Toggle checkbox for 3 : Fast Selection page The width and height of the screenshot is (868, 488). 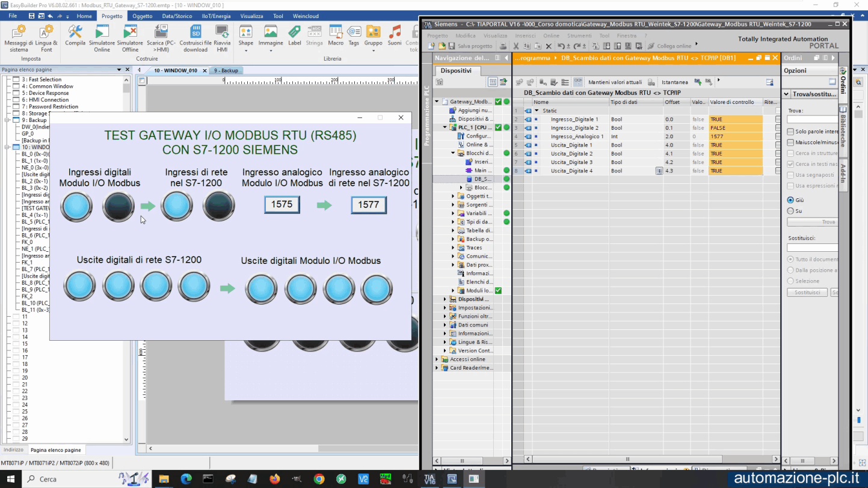[16, 79]
